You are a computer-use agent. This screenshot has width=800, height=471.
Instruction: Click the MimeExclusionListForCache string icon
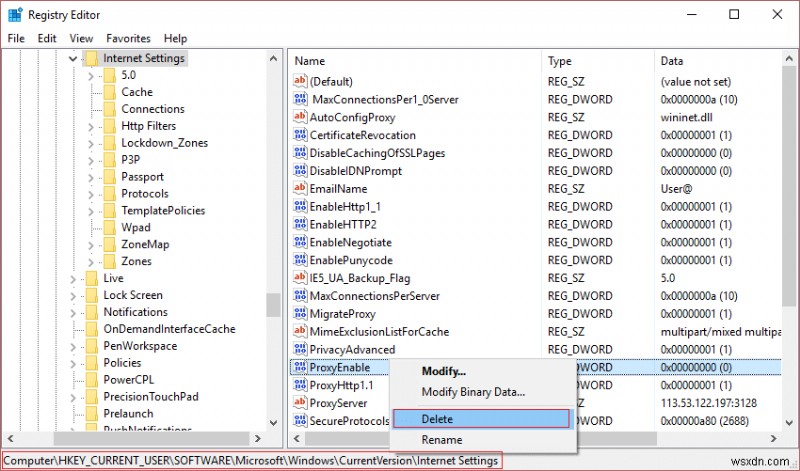click(300, 331)
